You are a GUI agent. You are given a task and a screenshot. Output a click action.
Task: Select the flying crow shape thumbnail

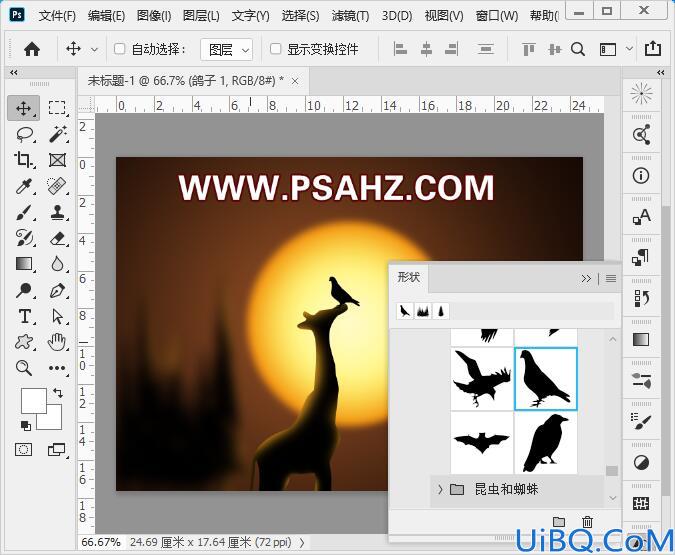click(482, 379)
